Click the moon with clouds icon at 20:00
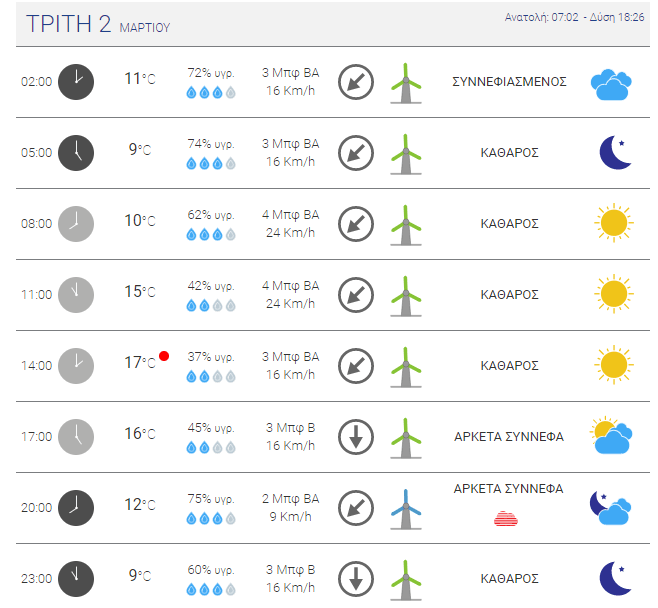This screenshot has height=608, width=658. [x=611, y=508]
